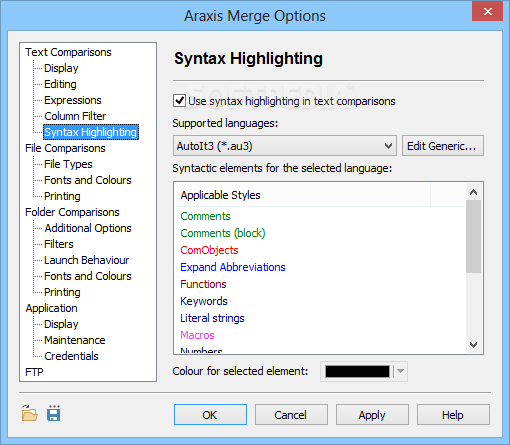This screenshot has height=445, width=510.
Task: Click the styles list scrollbar thumb
Action: pos(473,236)
